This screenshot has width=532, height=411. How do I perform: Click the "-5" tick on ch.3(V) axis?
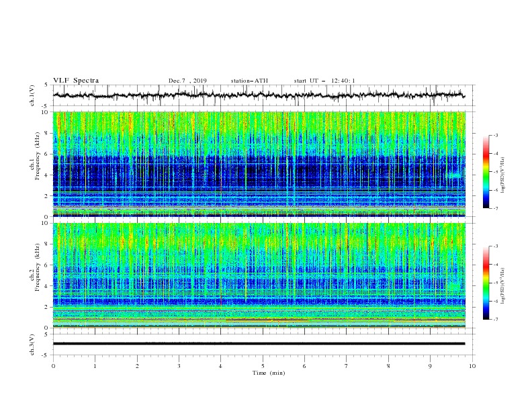pos(46,355)
